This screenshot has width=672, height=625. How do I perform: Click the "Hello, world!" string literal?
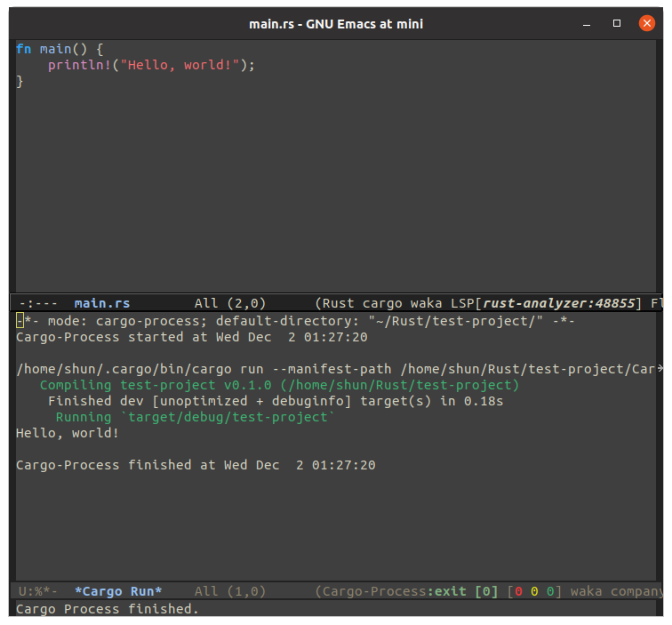(x=180, y=65)
